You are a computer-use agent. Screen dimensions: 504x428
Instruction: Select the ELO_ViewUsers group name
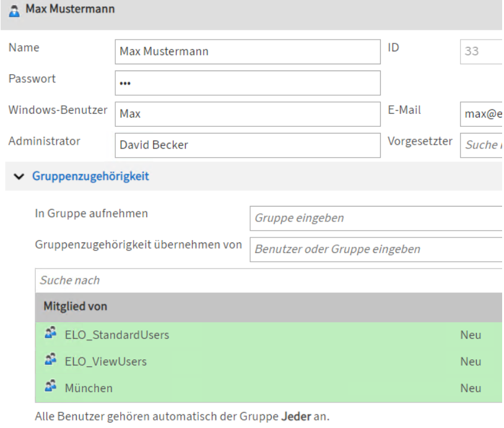click(x=106, y=362)
